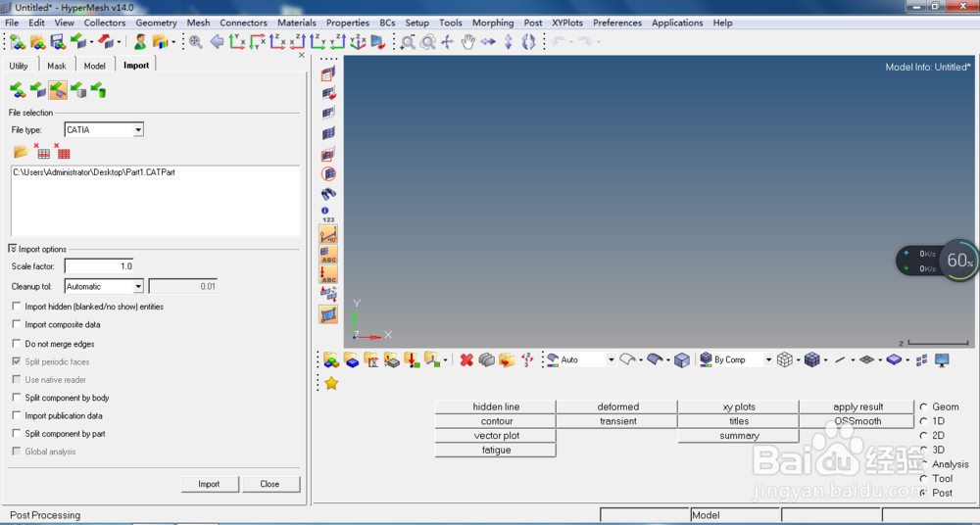The image size is (980, 525).
Task: Click the isometric view axes icon
Action: pyautogui.click(x=358, y=42)
